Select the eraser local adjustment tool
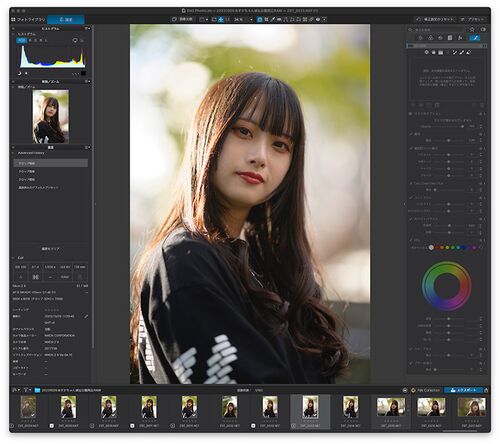 pos(469,52)
